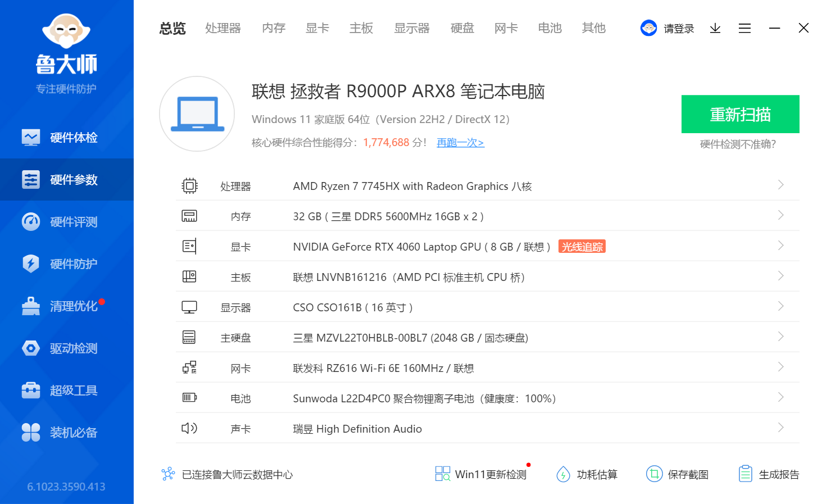Open the hamburger main menu

(x=745, y=28)
